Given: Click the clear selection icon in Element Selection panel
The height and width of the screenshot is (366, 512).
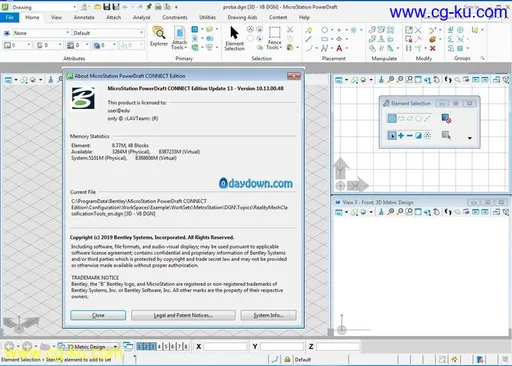Looking at the screenshot, I should tap(446, 118).
